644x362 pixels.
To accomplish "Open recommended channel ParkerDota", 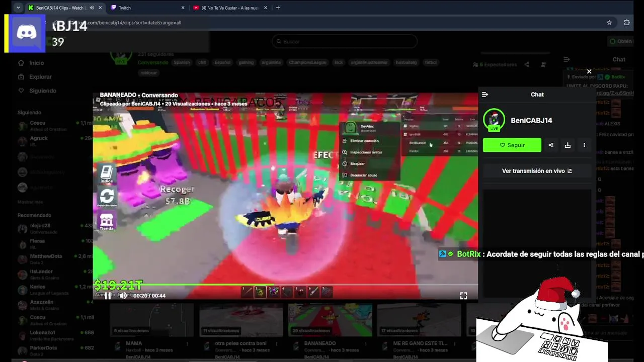I will pos(55,350).
